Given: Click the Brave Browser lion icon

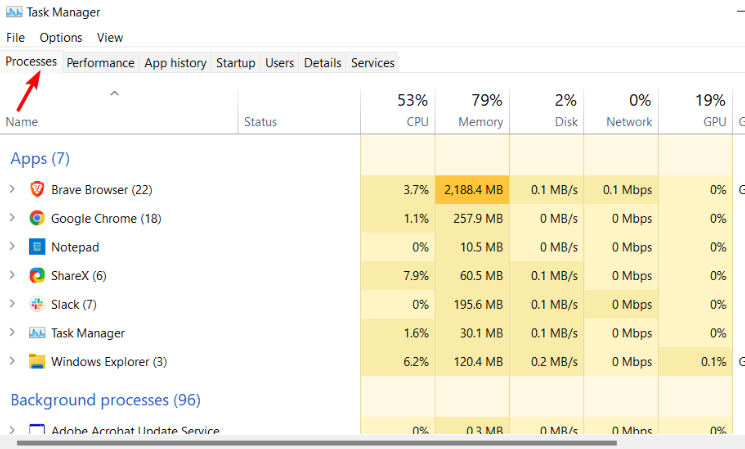Looking at the screenshot, I should point(37,189).
